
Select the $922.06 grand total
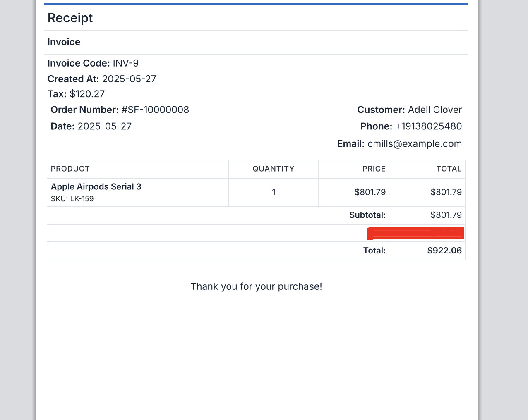click(444, 251)
